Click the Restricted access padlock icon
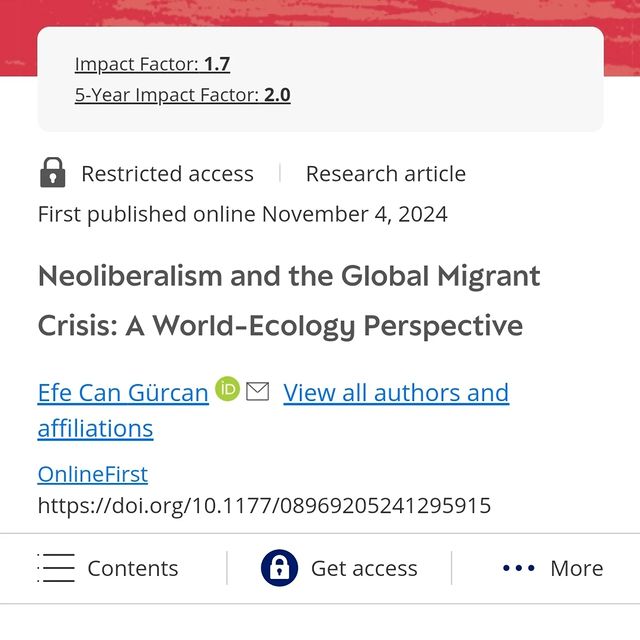Screen dimensions: 640x640 tap(52, 173)
